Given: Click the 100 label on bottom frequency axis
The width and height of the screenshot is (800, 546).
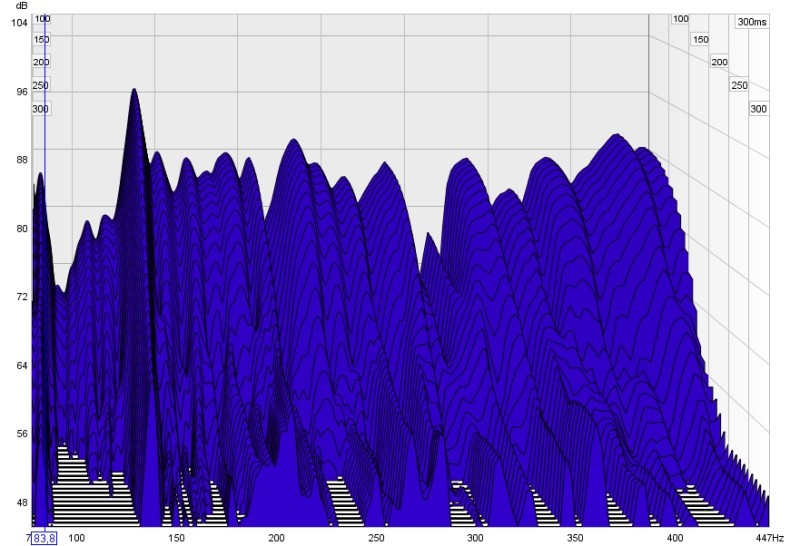Looking at the screenshot, I should point(77,538).
